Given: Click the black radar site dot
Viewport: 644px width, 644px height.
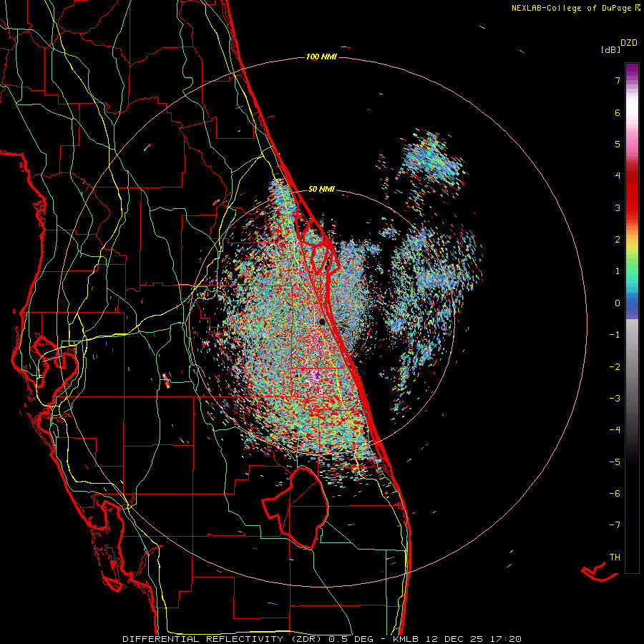Looking at the screenshot, I should click(x=322, y=322).
